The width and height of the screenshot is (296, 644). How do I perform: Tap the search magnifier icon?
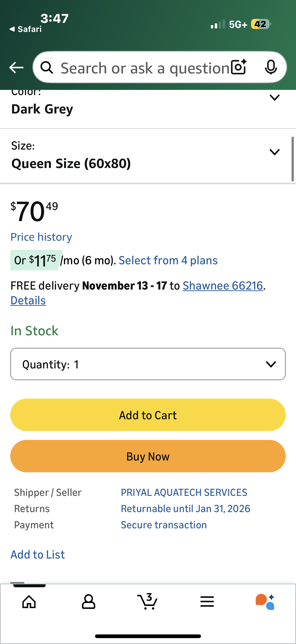(x=48, y=68)
